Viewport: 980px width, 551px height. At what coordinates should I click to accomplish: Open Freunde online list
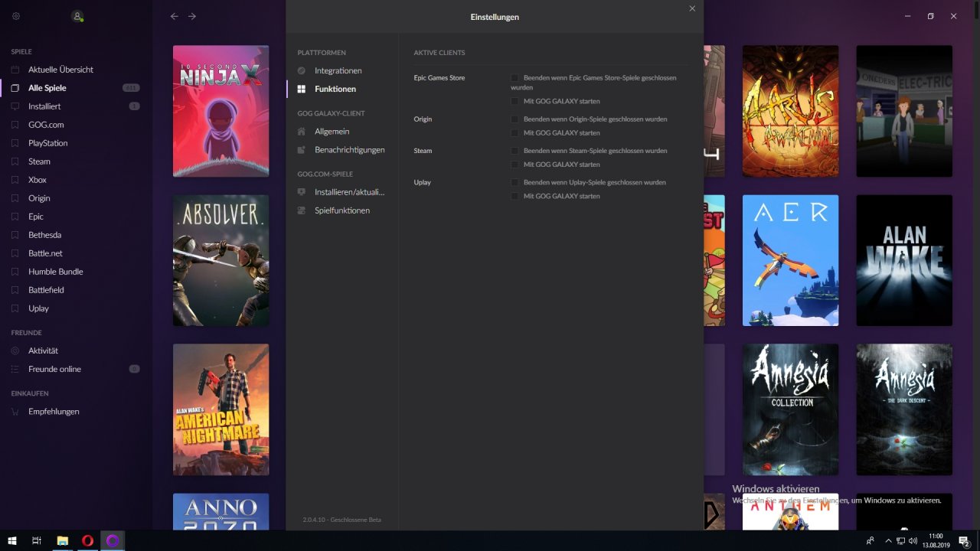(x=54, y=369)
